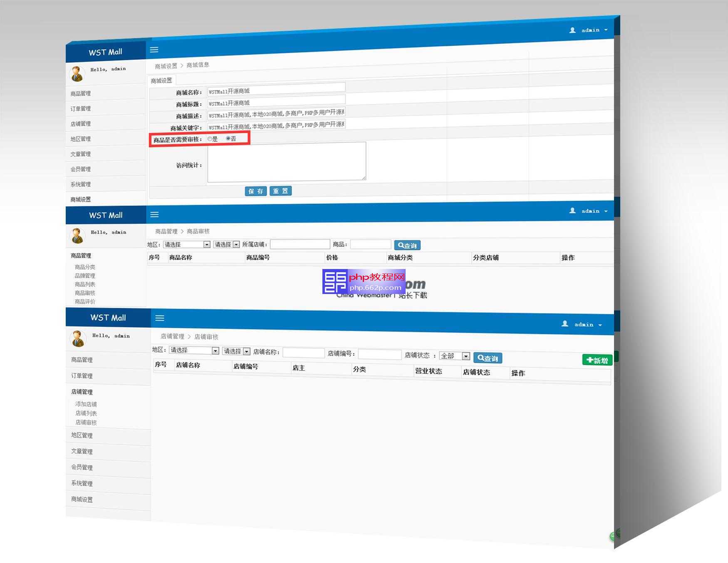Click 商品管理 breadcrumb on 商品审核 page
This screenshot has height=563, width=728.
(x=166, y=231)
